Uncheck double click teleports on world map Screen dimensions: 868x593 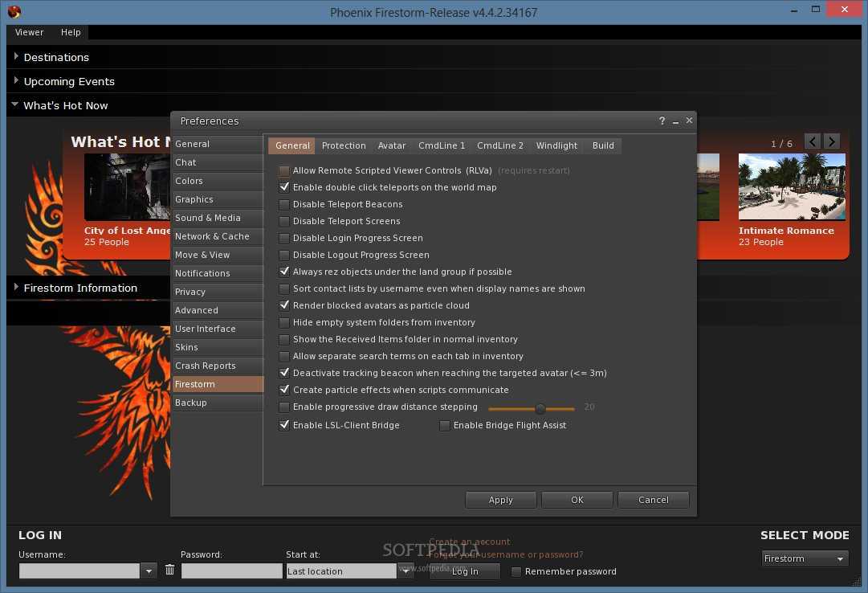(x=284, y=187)
